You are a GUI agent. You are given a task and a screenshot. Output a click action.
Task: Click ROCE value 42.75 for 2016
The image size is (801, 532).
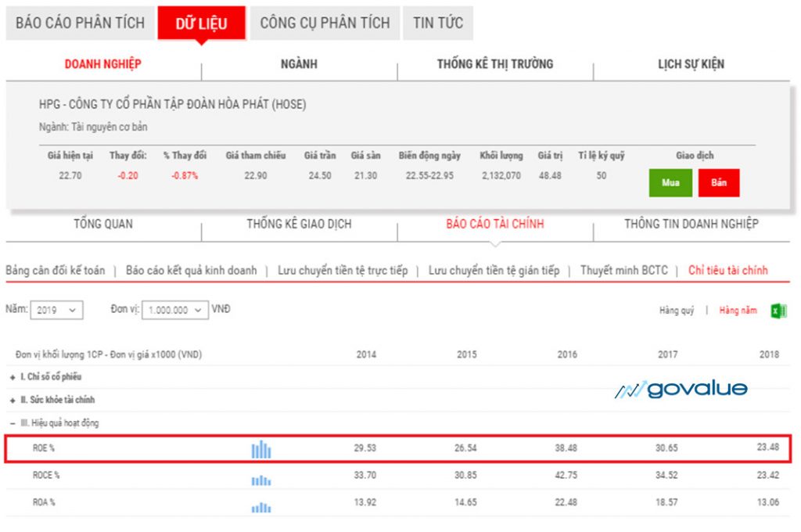tap(566, 475)
